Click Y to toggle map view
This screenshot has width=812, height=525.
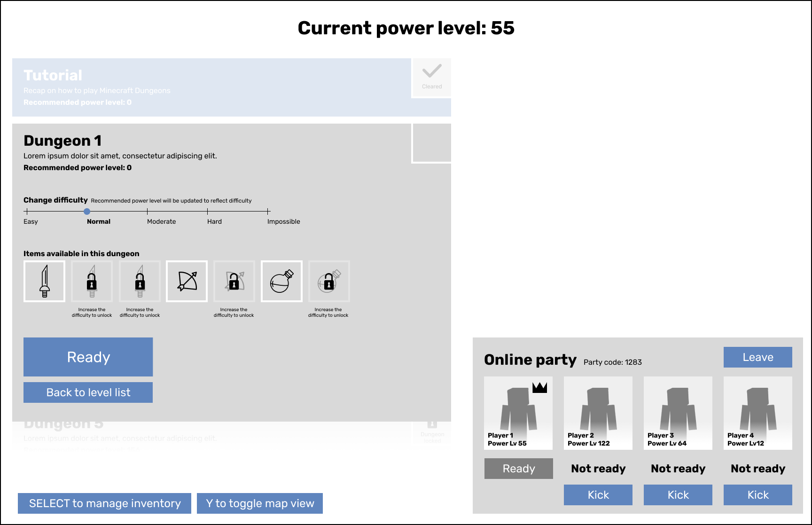[260, 503]
